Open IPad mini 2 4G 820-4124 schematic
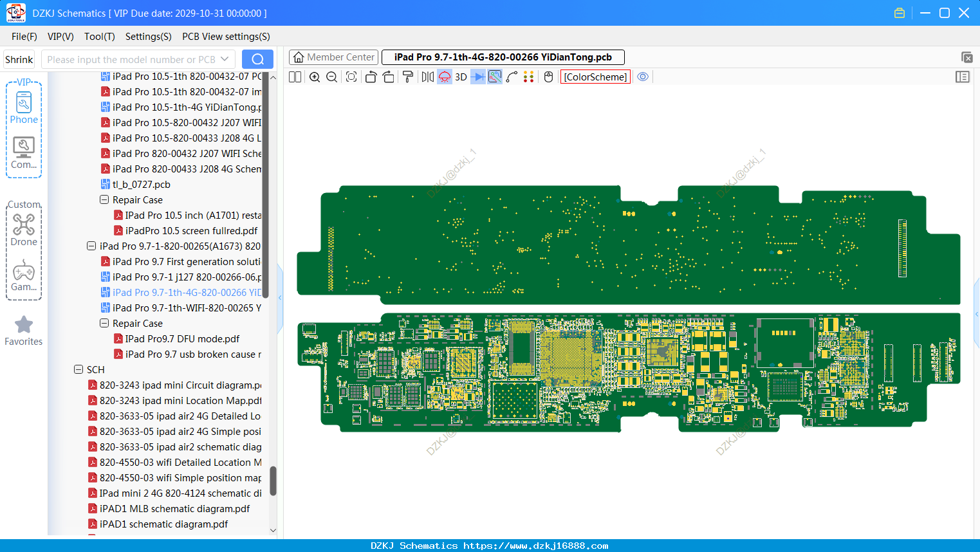 pyautogui.click(x=180, y=493)
